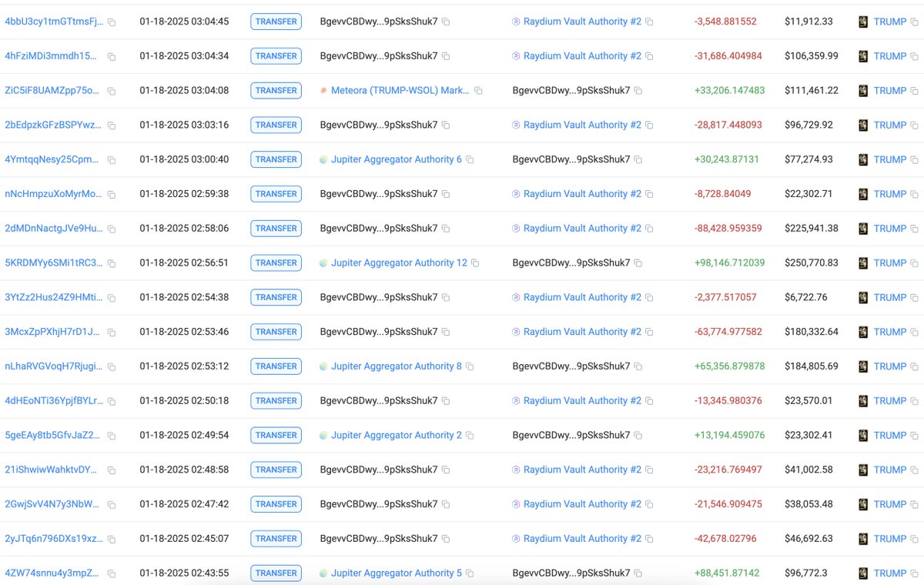924x585 pixels.
Task: Click the TRANSFER badge at 03:00:40
Action: [x=276, y=159]
